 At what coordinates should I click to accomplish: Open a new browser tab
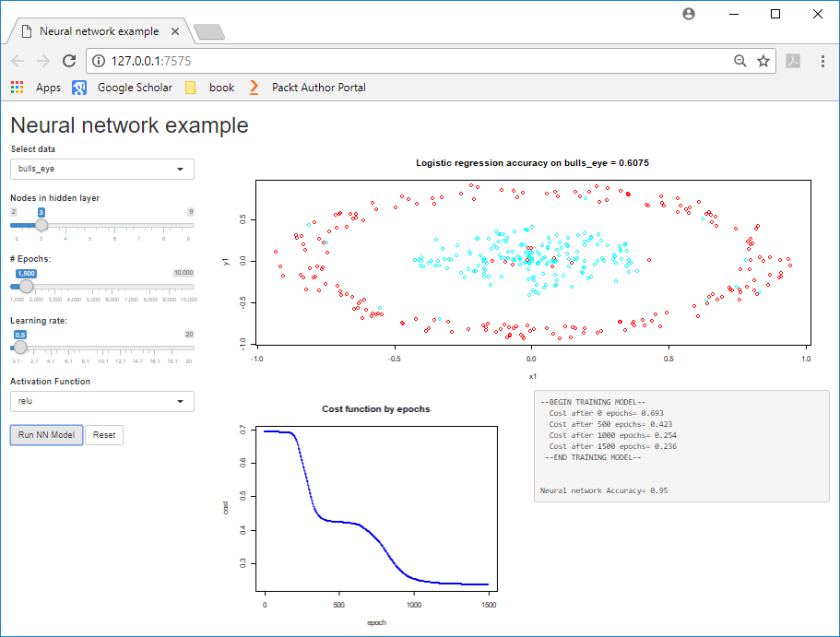coord(210,32)
